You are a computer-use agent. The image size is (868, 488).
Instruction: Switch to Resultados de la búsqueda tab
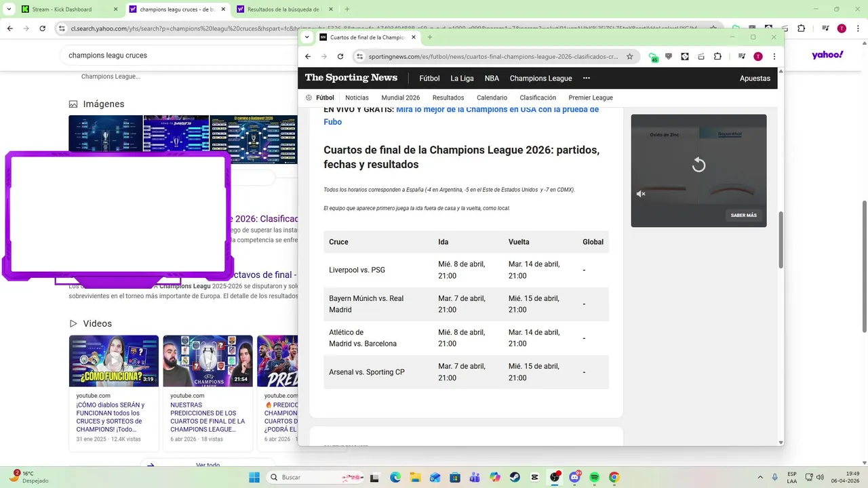(x=284, y=9)
